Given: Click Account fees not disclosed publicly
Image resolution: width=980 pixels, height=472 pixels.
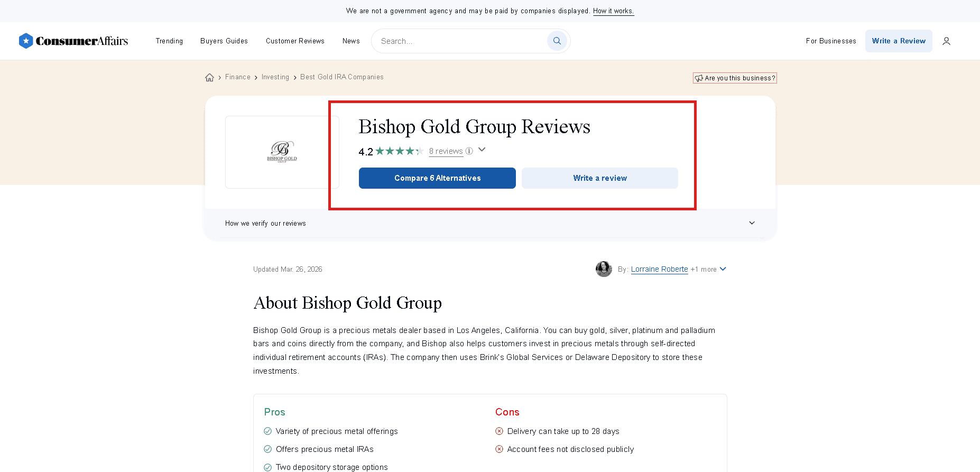Looking at the screenshot, I should (570, 449).
